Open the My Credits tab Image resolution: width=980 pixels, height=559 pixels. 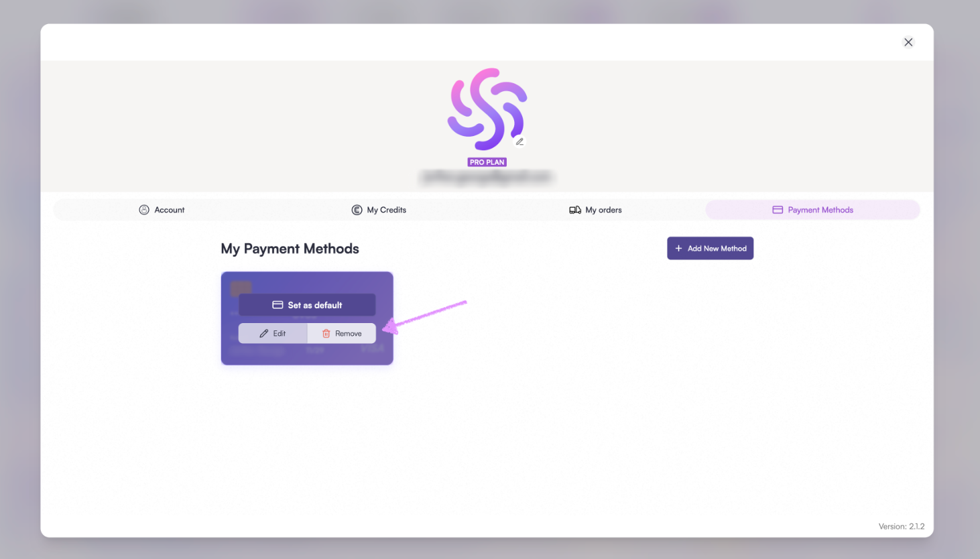tap(379, 210)
